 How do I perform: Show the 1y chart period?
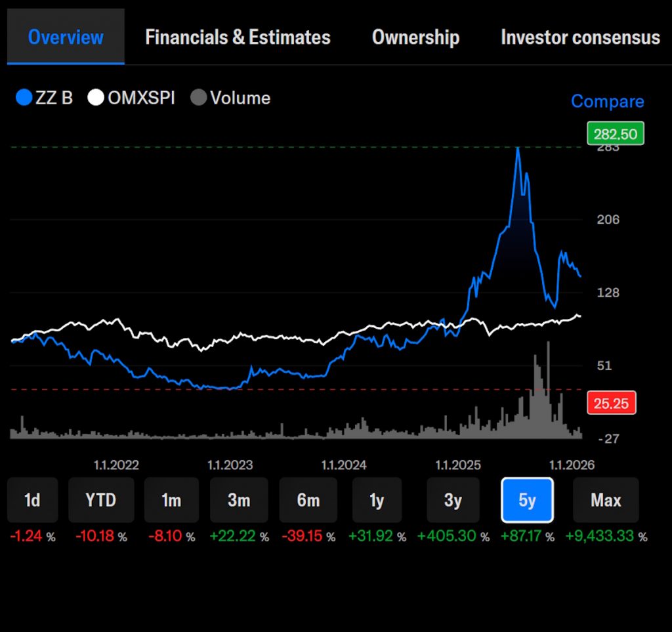tap(377, 500)
